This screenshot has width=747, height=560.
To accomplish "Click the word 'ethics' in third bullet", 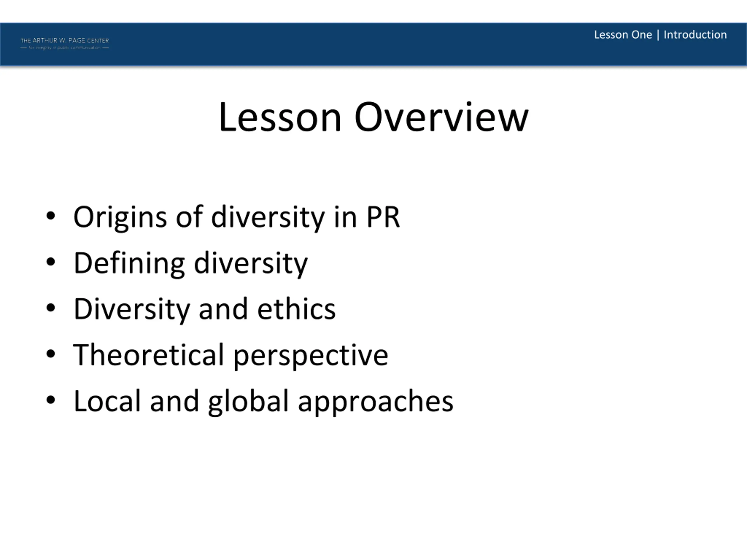I will [x=296, y=309].
